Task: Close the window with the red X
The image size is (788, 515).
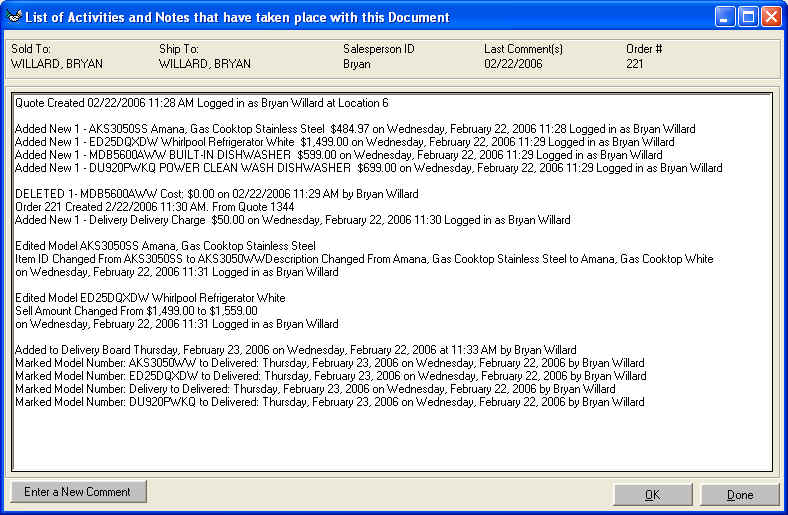Action: tap(770, 17)
